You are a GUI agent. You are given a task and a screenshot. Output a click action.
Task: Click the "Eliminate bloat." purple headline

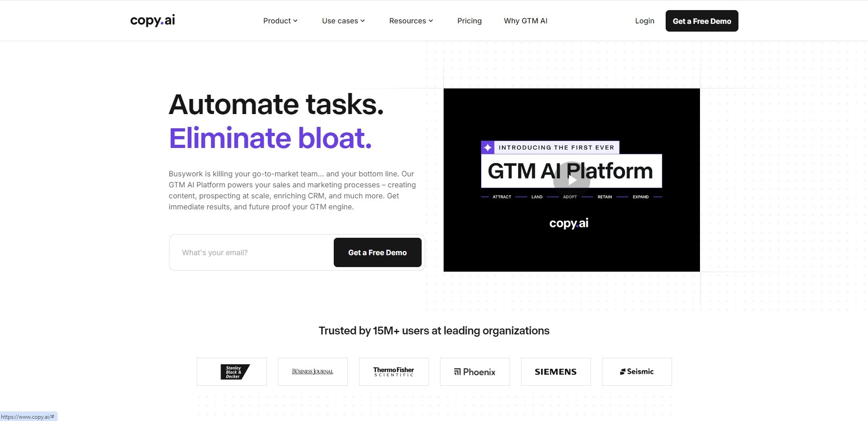270,138
